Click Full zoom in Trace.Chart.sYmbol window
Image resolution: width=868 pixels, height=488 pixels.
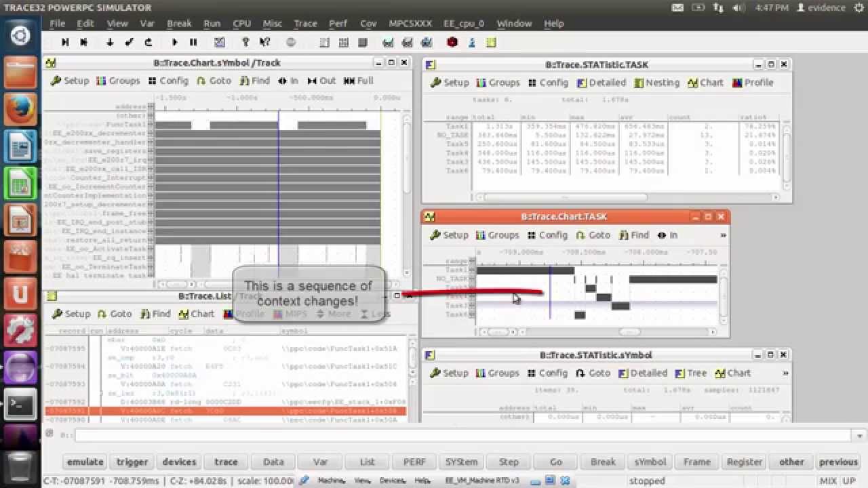pyautogui.click(x=359, y=81)
